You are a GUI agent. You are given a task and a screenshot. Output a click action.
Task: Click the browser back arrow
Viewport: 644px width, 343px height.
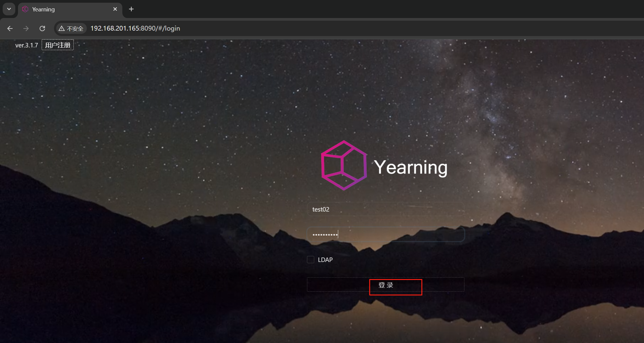(x=10, y=29)
